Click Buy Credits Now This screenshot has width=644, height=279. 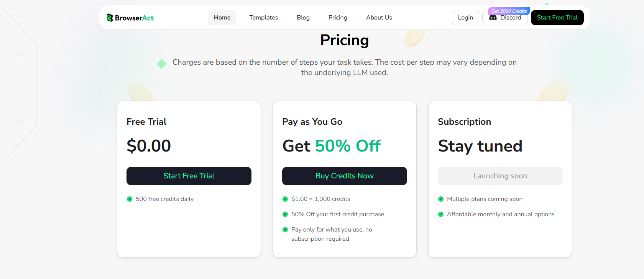pos(345,176)
